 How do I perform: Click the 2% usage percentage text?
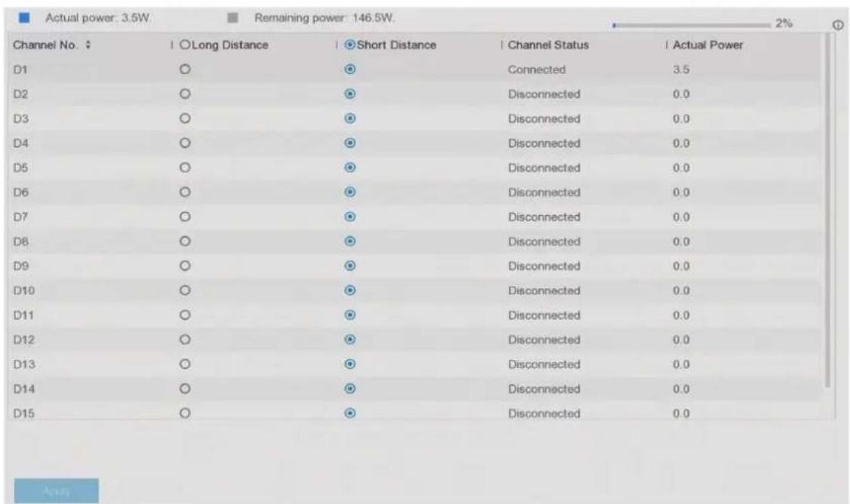(784, 23)
